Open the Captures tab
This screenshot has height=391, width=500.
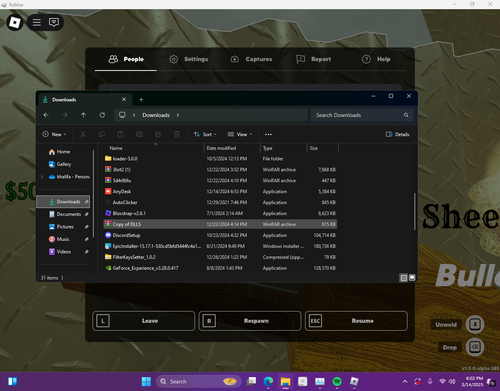point(252,59)
